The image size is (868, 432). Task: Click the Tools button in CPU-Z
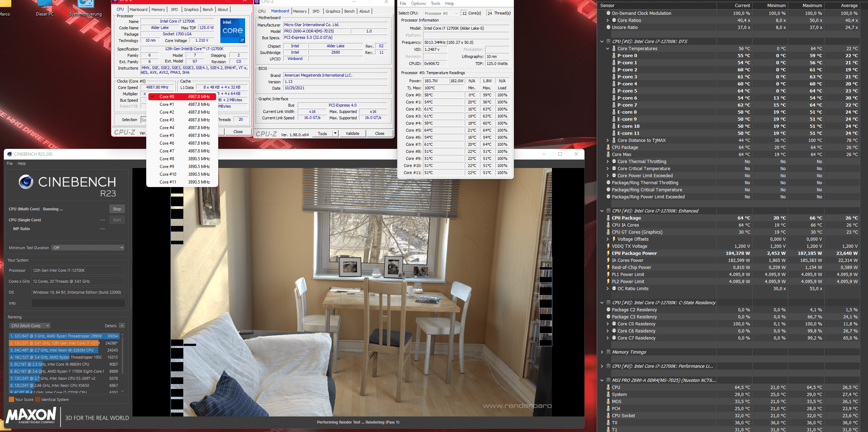(x=322, y=133)
